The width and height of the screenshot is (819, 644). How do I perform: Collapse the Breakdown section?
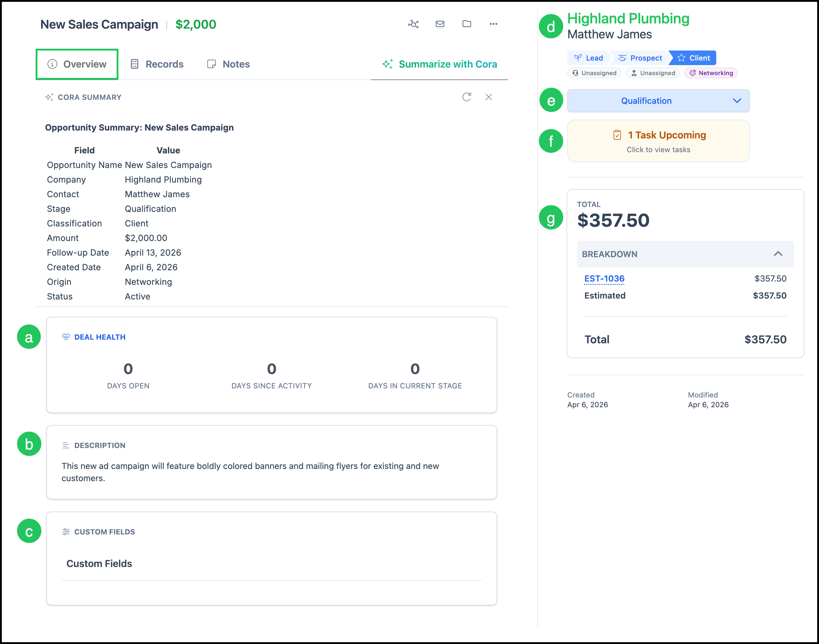point(778,254)
